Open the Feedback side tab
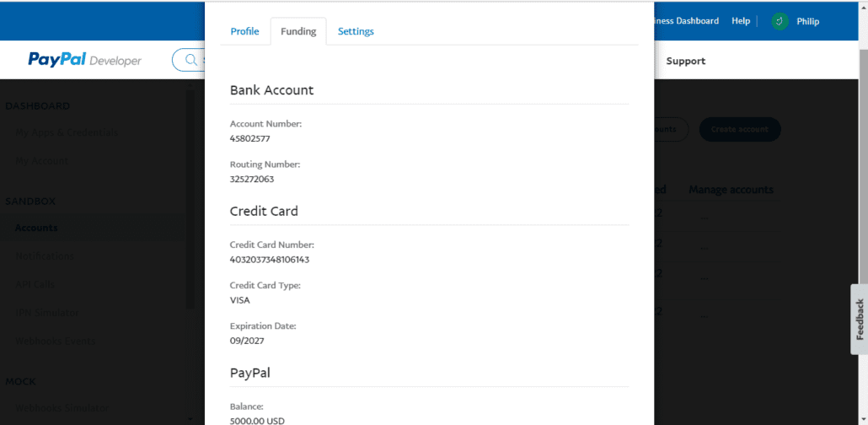This screenshot has height=425, width=868. (859, 319)
